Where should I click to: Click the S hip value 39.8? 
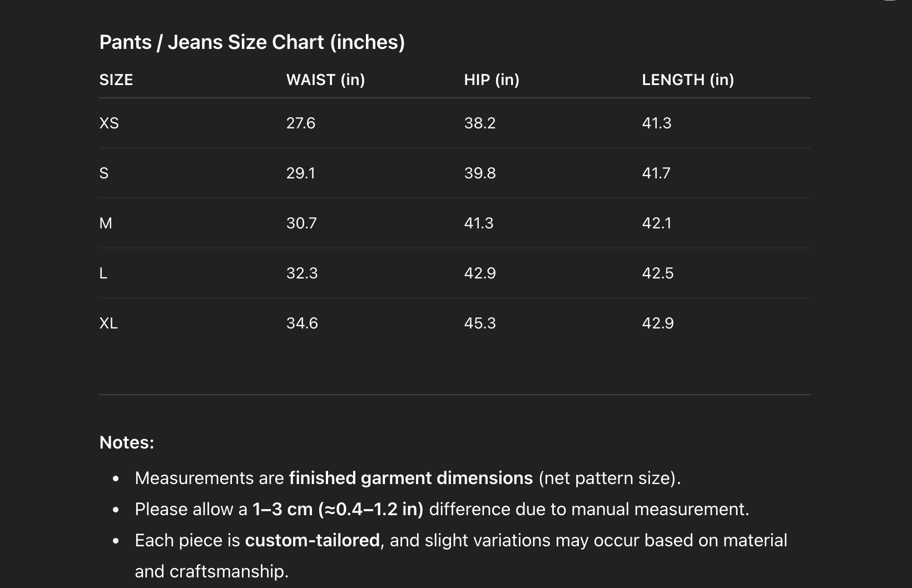(x=480, y=173)
